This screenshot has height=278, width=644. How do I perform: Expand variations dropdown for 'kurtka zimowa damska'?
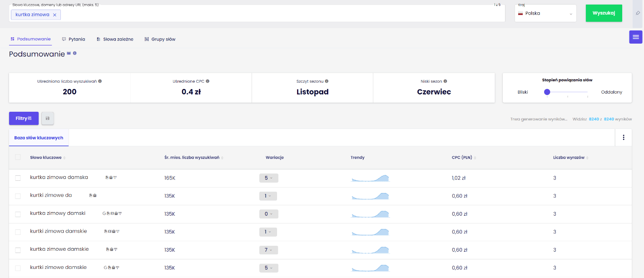point(269,178)
